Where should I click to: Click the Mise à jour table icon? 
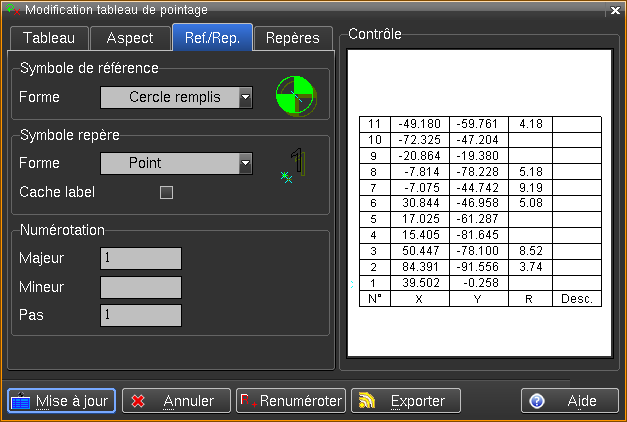click(x=21, y=401)
